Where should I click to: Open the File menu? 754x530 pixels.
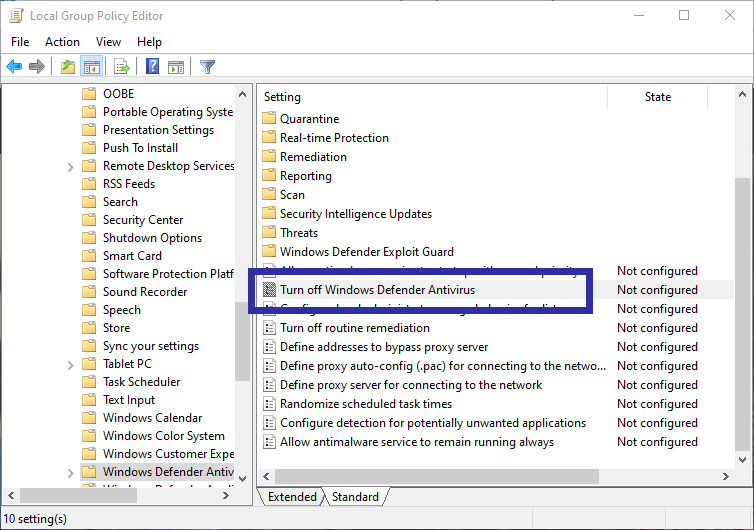pos(20,42)
